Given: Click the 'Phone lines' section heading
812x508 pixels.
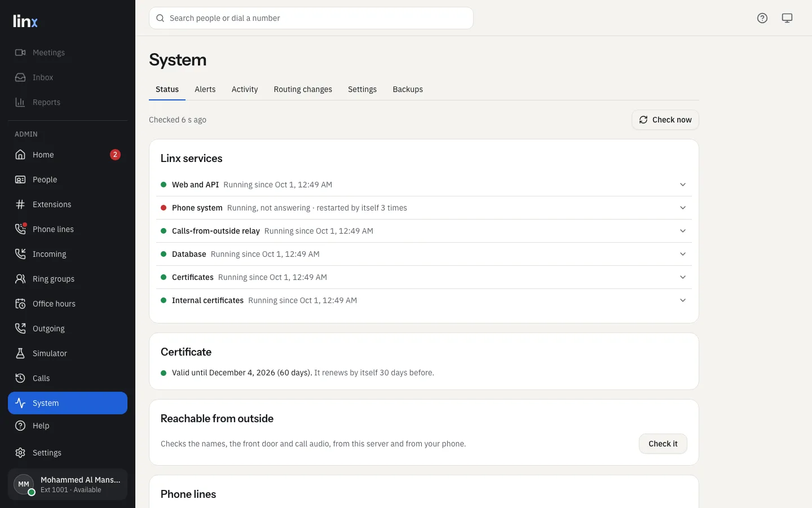Looking at the screenshot, I should click(188, 494).
